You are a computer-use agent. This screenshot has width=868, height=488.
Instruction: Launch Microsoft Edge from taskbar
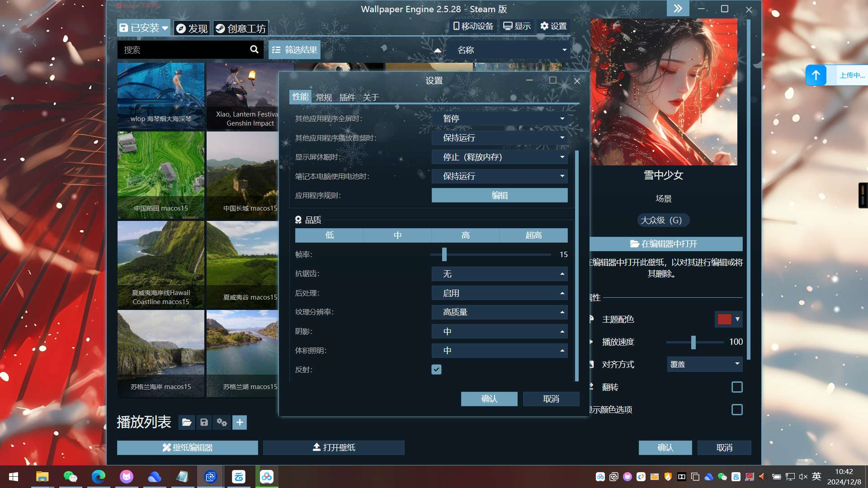click(98, 477)
